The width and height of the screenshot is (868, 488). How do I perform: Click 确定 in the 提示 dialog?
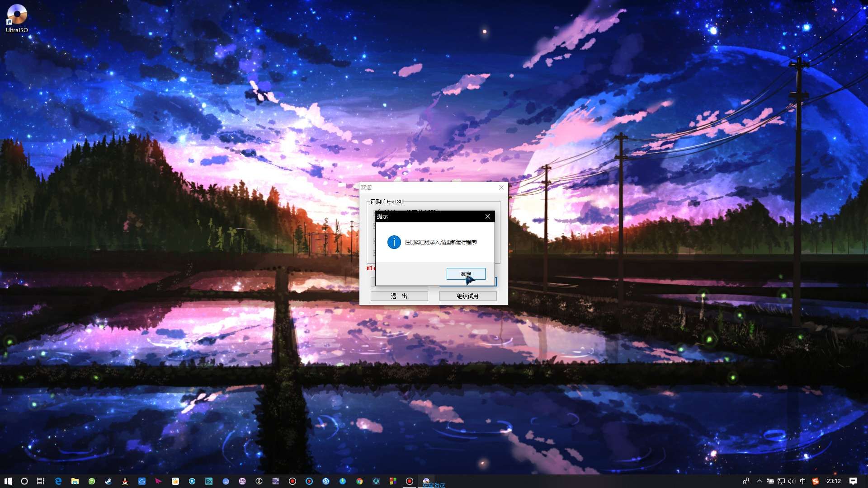tap(466, 274)
